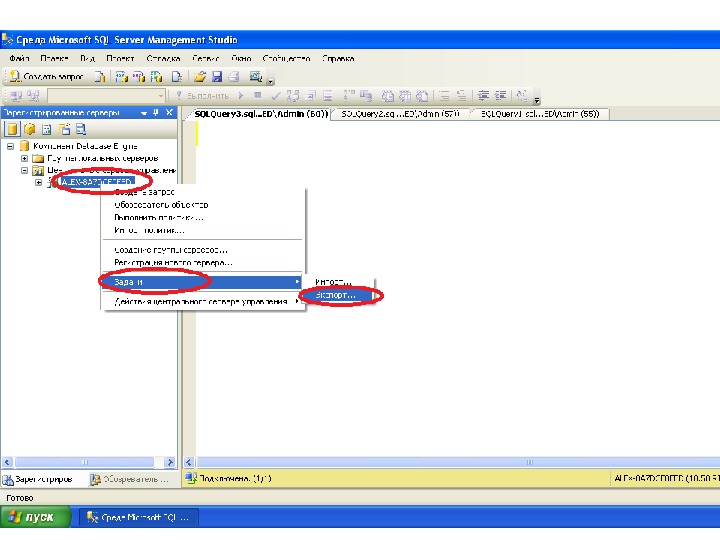Click the registered servers panel scroll-right arrow

coord(169,462)
